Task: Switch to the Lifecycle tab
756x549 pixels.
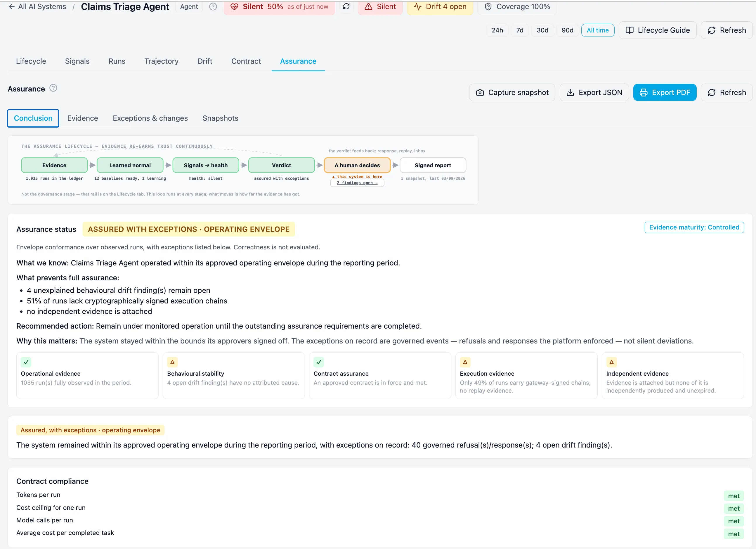Action: (31, 61)
